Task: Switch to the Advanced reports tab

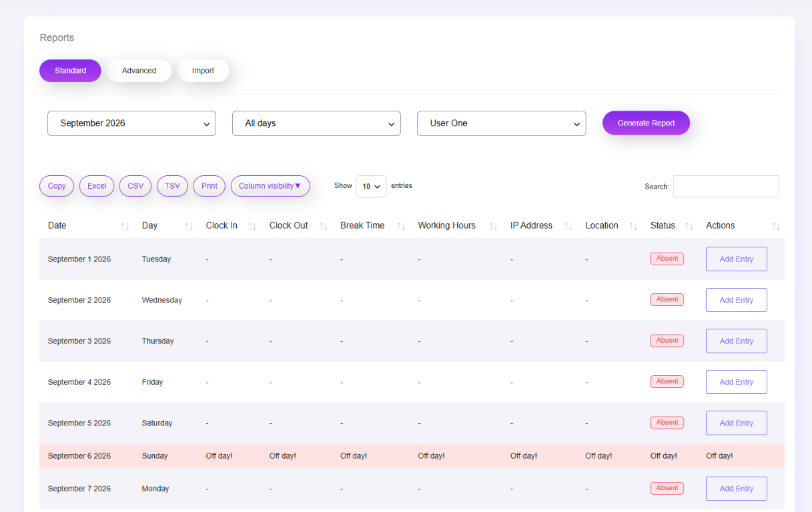Action: 139,71
